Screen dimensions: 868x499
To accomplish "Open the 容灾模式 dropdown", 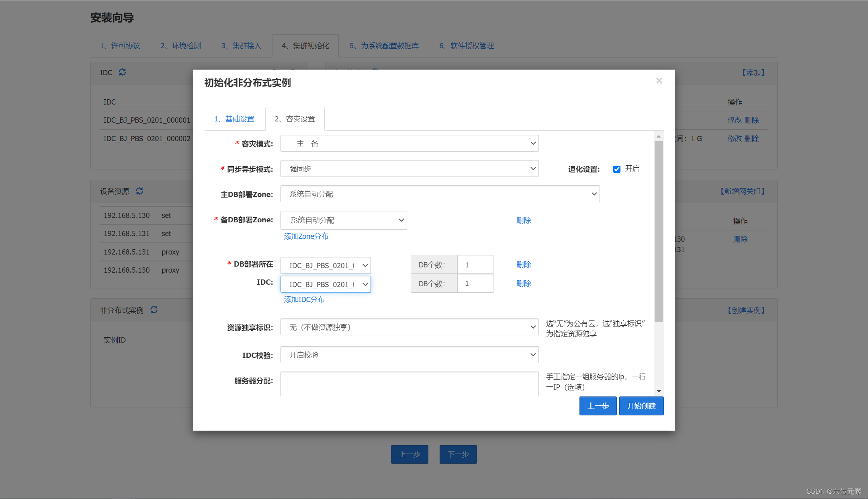I will tap(409, 144).
